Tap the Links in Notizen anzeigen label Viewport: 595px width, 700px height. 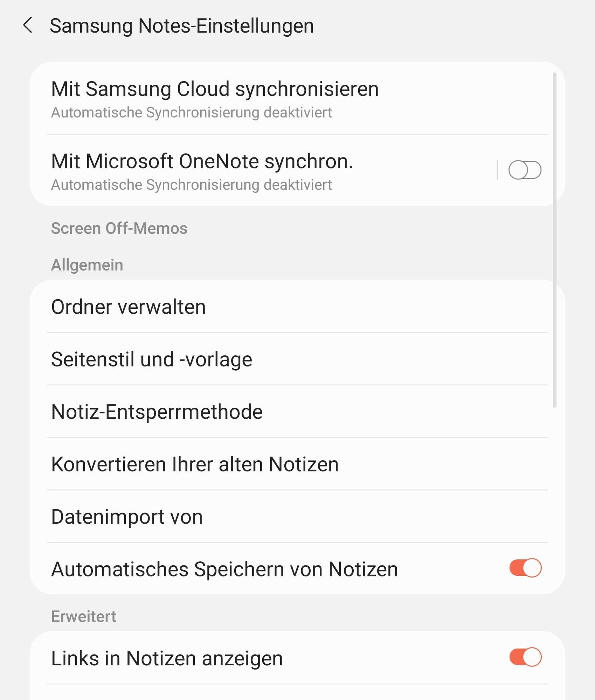coord(167,658)
